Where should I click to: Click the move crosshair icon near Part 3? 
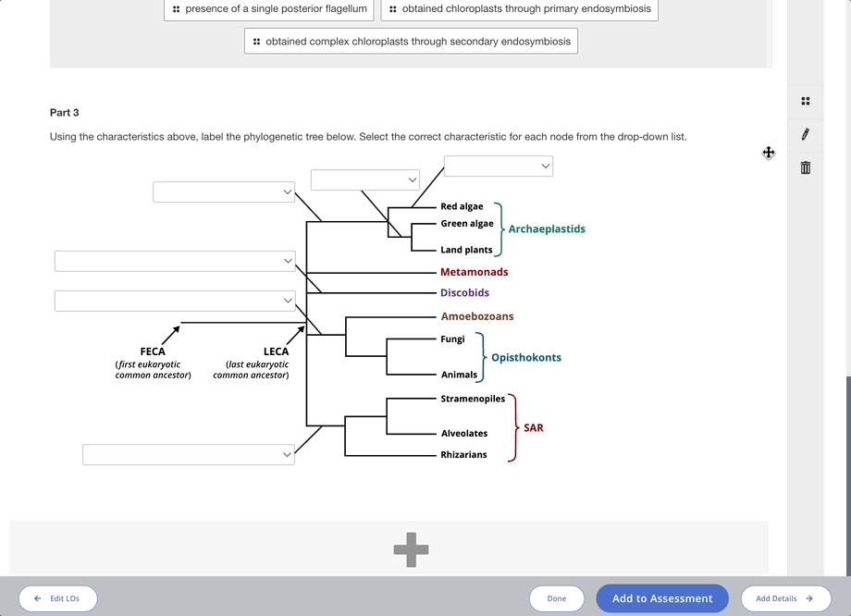(x=768, y=154)
